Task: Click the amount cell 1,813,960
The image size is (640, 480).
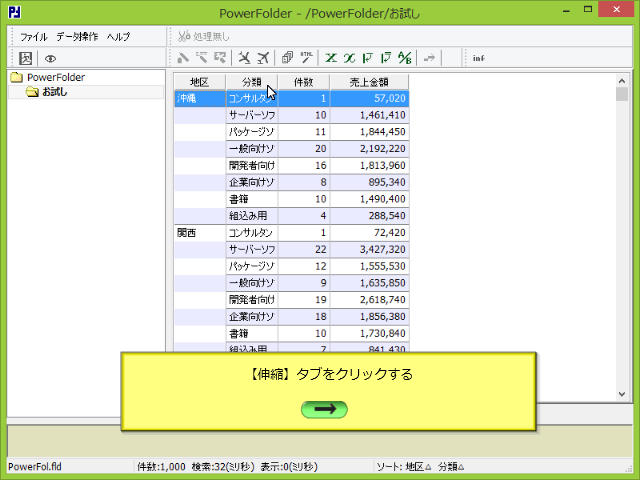Action: click(369, 165)
